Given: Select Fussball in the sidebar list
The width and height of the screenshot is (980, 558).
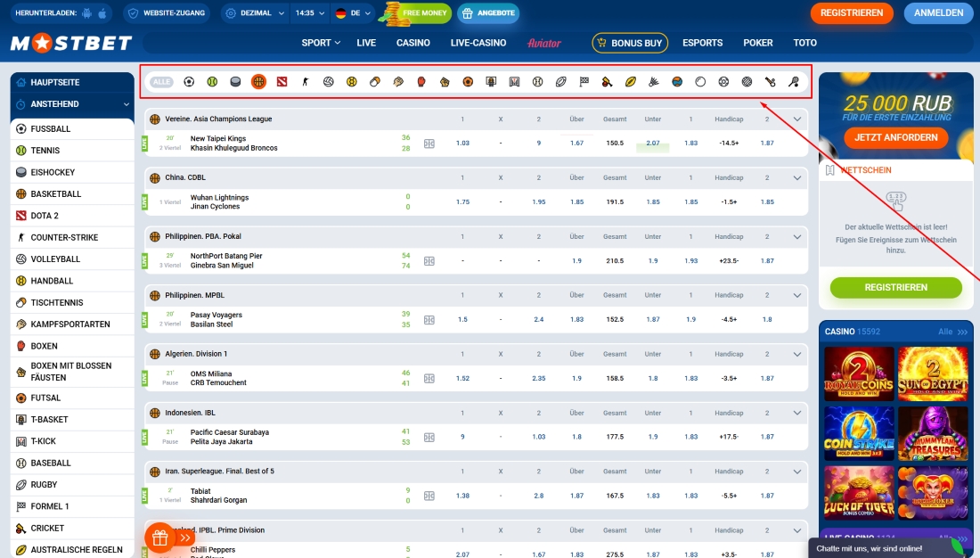Looking at the screenshot, I should coord(72,129).
